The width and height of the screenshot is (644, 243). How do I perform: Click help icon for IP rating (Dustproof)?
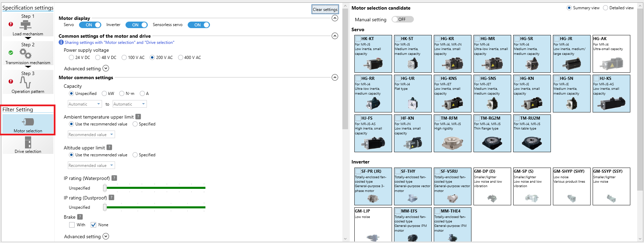point(111,197)
